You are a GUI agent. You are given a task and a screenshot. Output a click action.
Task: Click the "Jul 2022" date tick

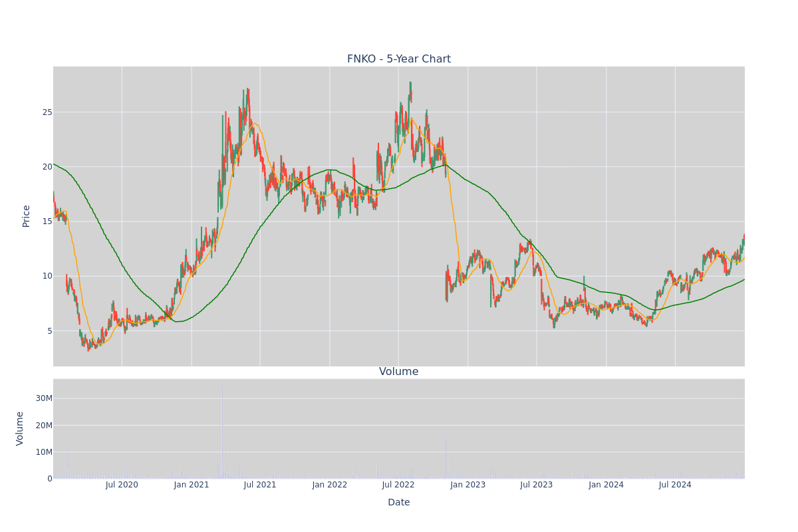tap(398, 485)
